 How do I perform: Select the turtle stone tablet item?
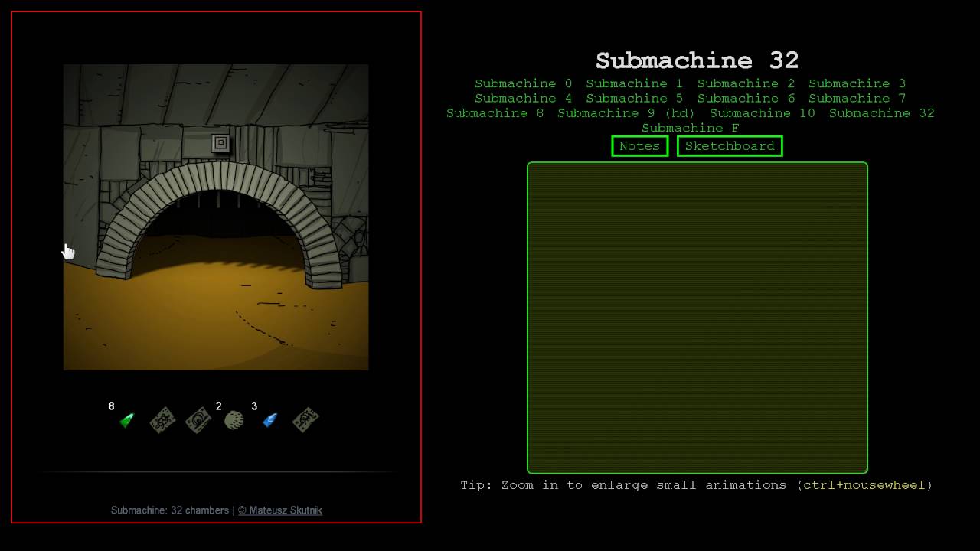162,420
